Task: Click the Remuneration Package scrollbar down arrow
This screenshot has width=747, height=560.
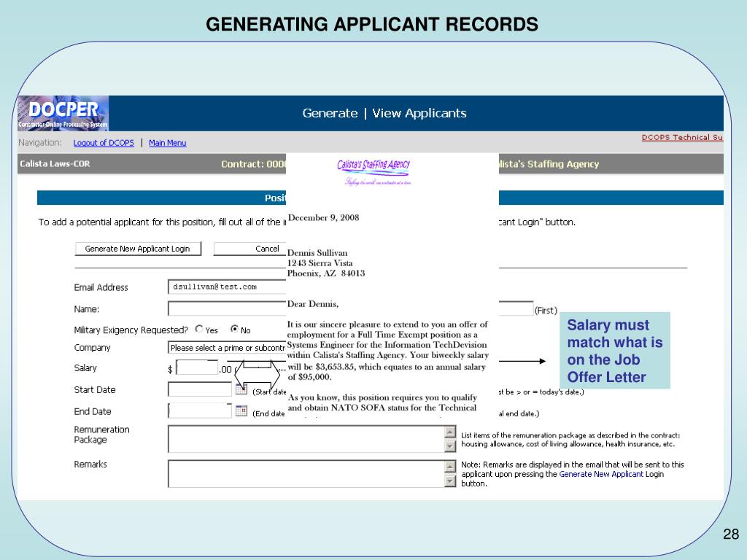Action: pos(450,446)
